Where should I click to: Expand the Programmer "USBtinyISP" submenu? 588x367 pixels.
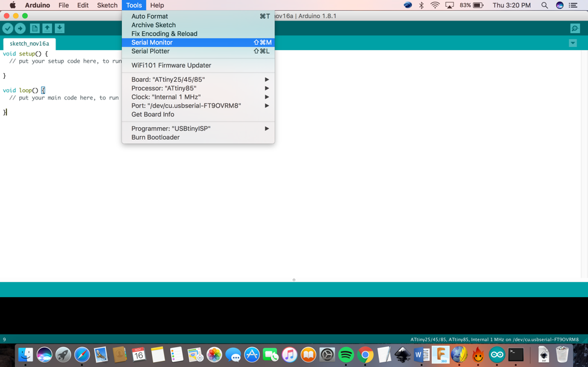pos(198,128)
